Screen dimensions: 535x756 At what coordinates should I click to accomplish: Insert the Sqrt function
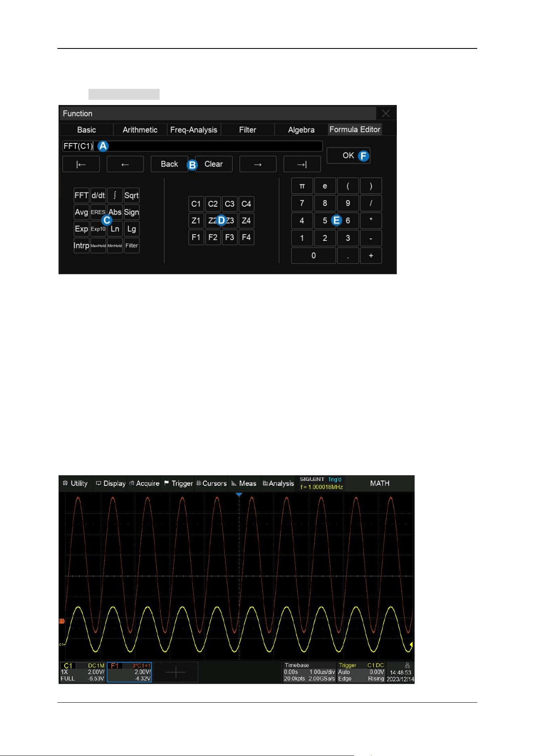point(131,195)
